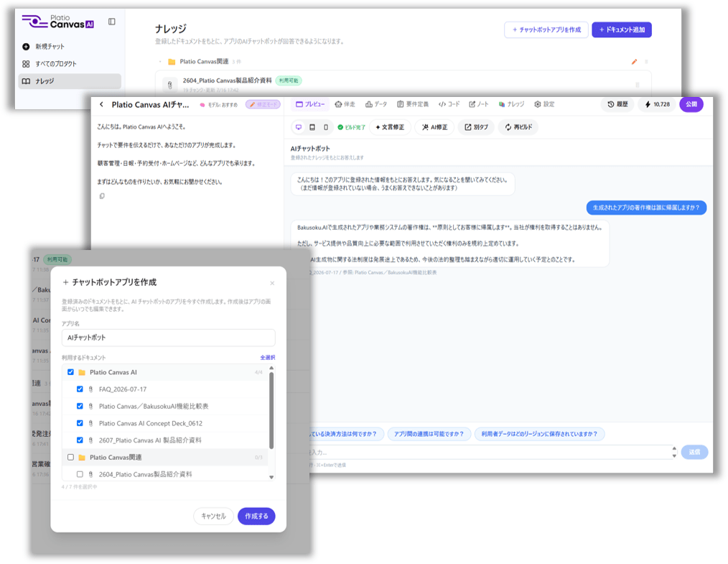Click the file icon of 2604_Platio Canvas製品紹介資料
The width and height of the screenshot is (728, 564).
coord(169,85)
